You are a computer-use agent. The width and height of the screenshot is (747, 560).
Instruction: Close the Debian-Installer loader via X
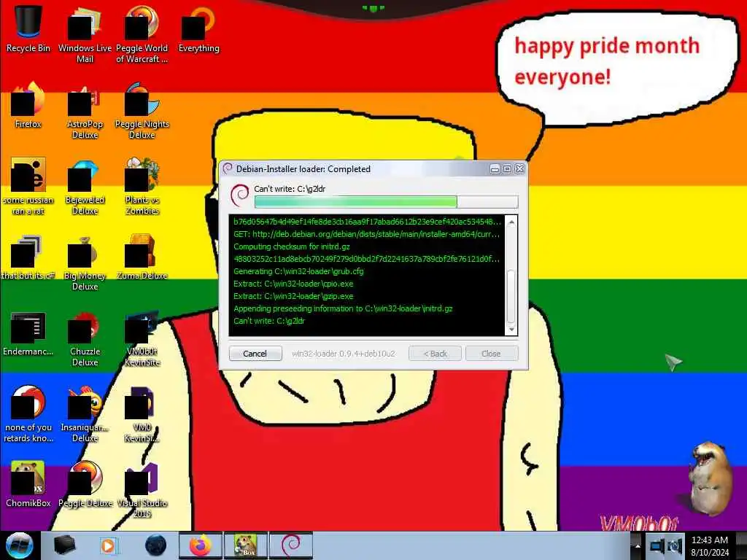519,169
